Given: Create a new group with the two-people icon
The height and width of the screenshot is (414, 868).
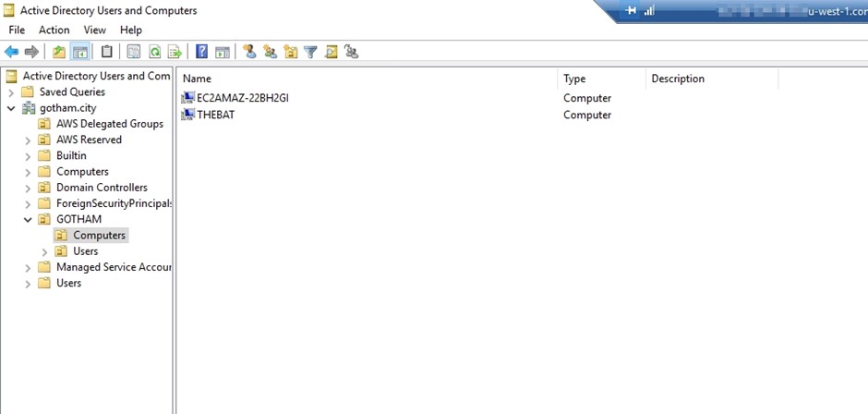Looking at the screenshot, I should coord(271,52).
